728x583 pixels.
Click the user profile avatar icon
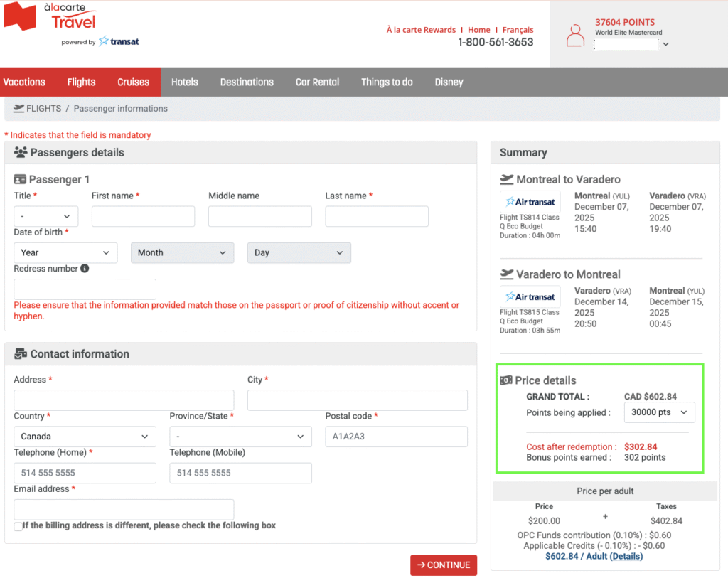pyautogui.click(x=575, y=36)
